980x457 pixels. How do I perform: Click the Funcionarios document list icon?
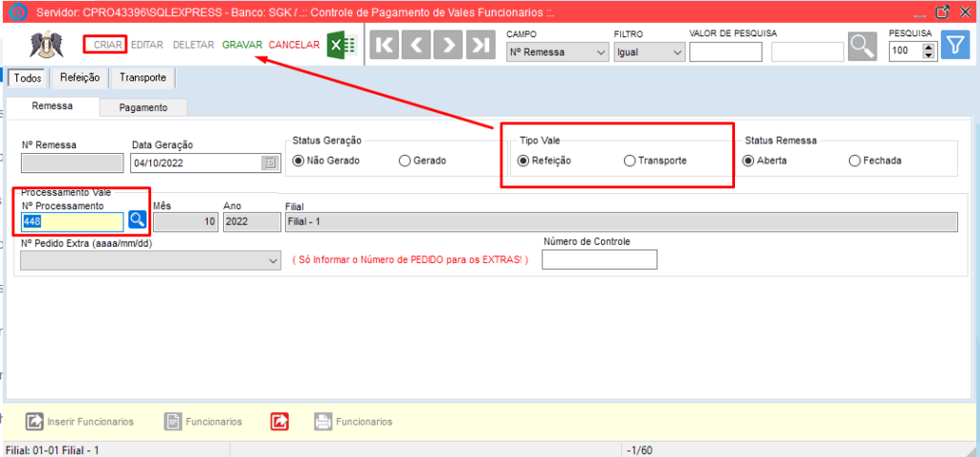[x=172, y=422]
